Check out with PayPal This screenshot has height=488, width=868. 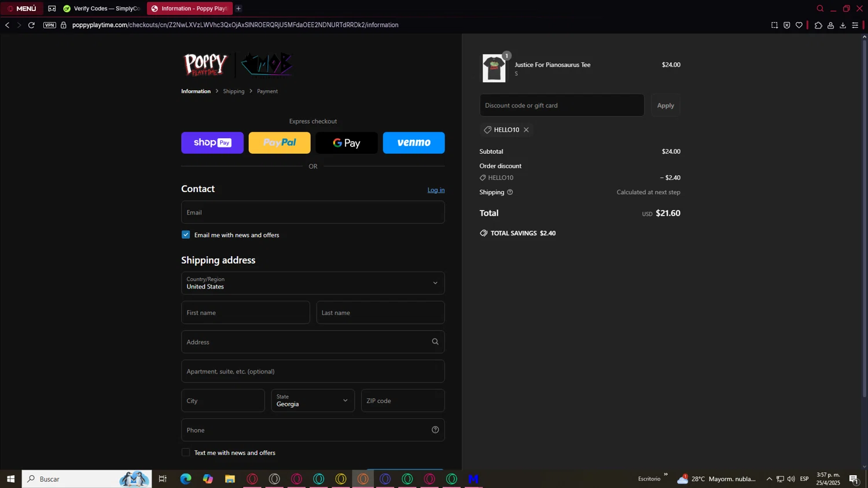tap(279, 143)
